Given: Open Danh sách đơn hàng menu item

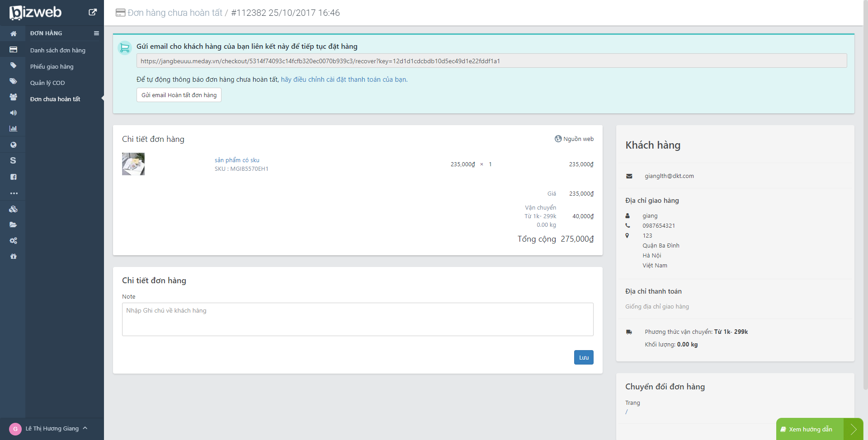Looking at the screenshot, I should click(57, 50).
